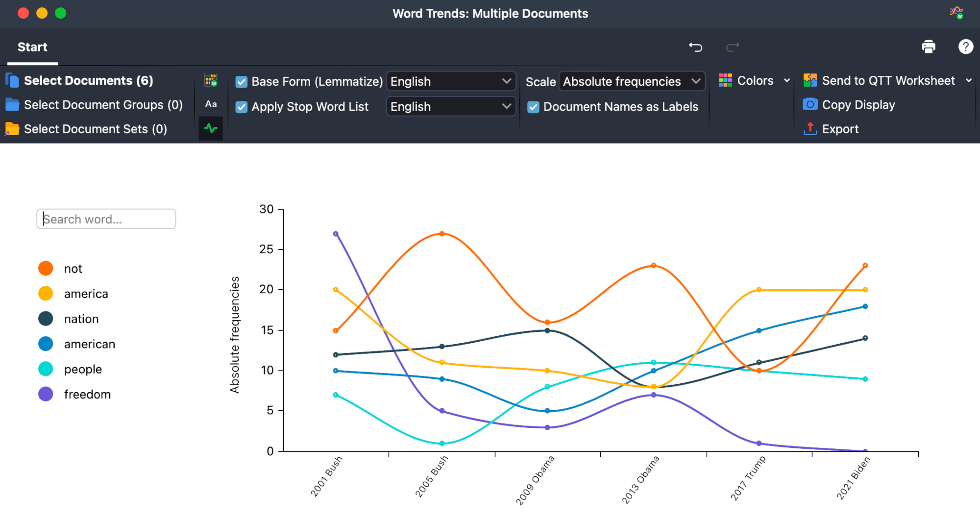Click the printer icon

[928, 47]
